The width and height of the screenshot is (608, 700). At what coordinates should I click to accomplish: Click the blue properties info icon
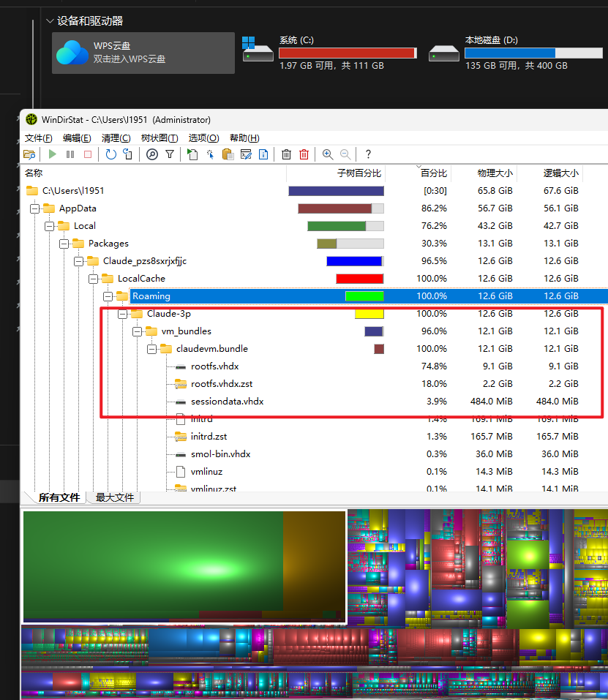coord(264,154)
